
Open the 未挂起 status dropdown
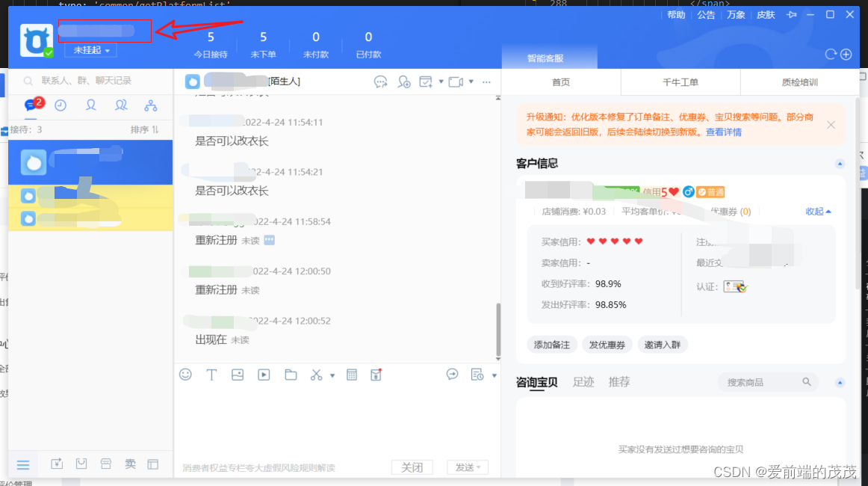pos(91,50)
